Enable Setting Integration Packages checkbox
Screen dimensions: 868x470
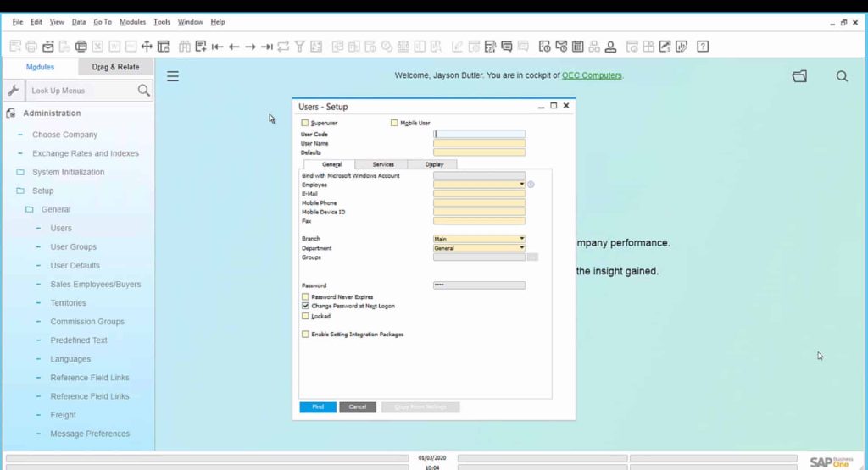[x=305, y=335]
